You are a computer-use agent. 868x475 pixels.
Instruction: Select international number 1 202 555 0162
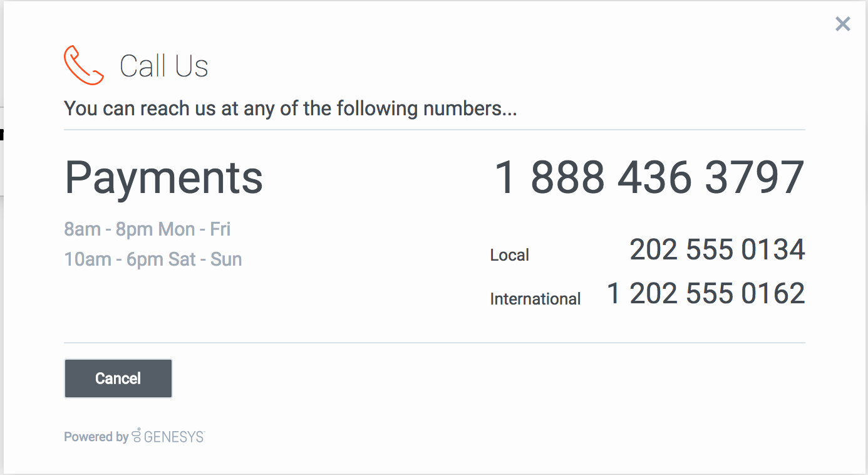(705, 293)
